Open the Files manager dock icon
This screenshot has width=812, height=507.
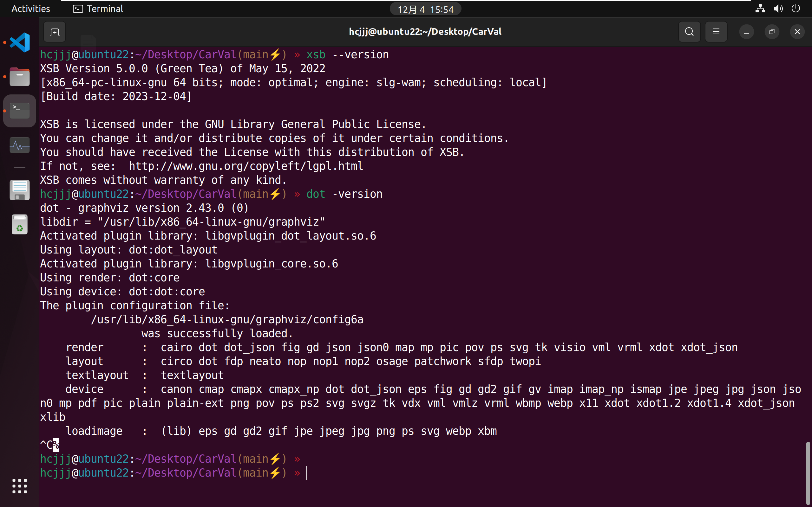tap(19, 77)
